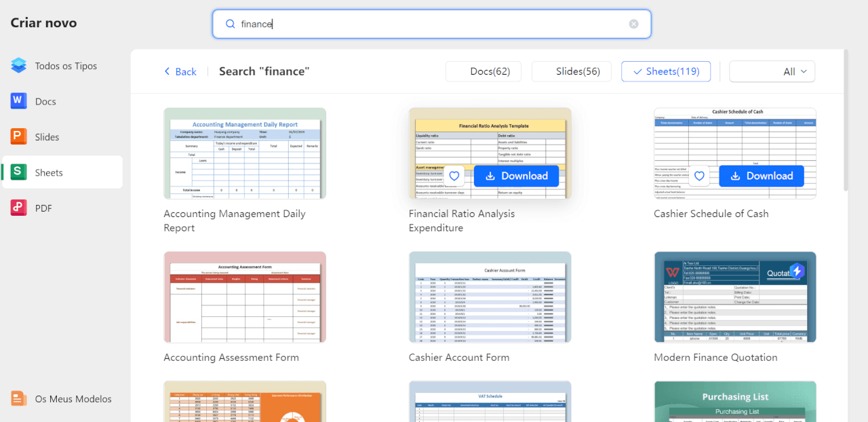The height and width of the screenshot is (422, 868).
Task: Open Accounting Management Daily Report thumbnail
Action: click(245, 153)
